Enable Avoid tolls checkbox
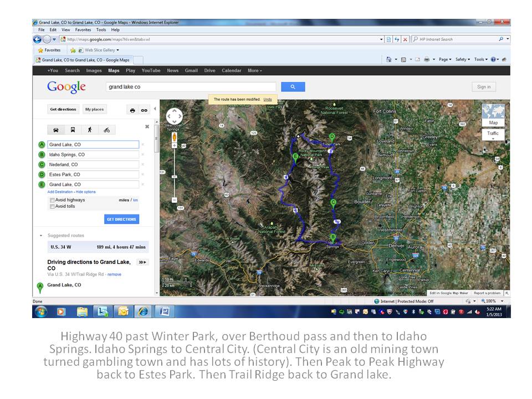Viewport: 532px width, 399px height. click(52, 206)
